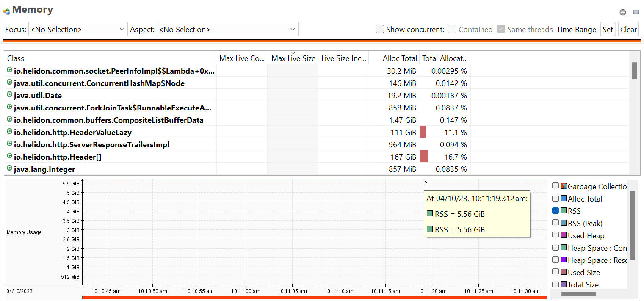This screenshot has height=301, width=644.
Task: Click the Alloc Total blue color swatch
Action: (x=564, y=199)
